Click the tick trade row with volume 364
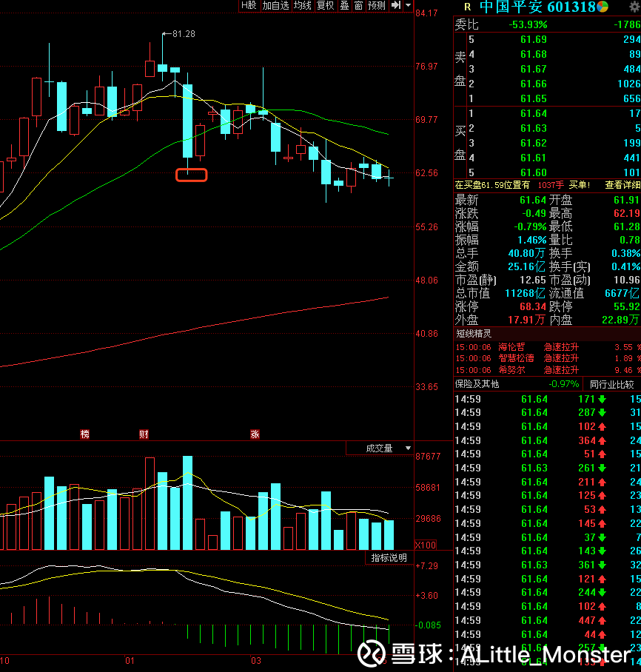Screen dimensions: 641x672 pos(548,440)
